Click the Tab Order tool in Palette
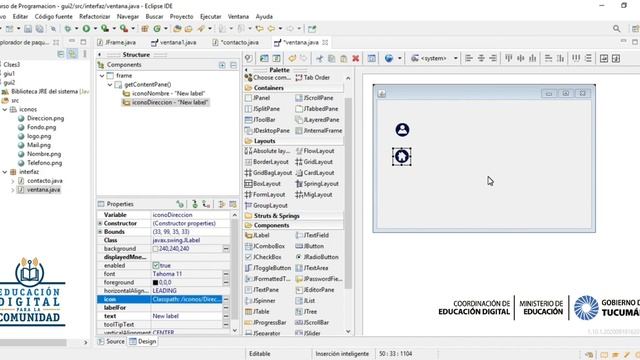This screenshot has height=360, width=640. pyautogui.click(x=313, y=78)
